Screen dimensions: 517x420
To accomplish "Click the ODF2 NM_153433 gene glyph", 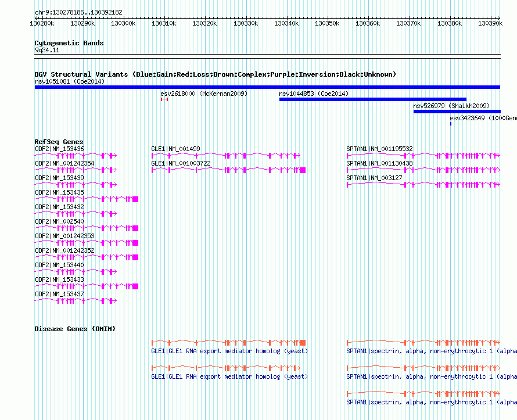I will (x=87, y=286).
